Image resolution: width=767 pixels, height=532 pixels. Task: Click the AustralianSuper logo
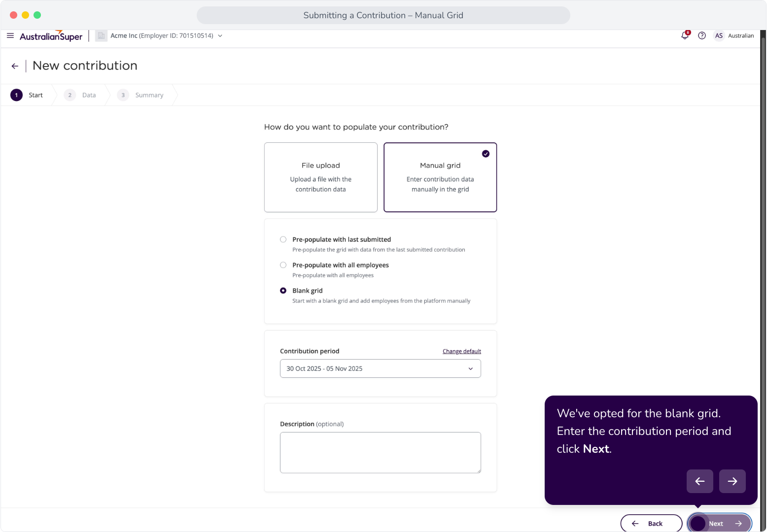point(51,36)
